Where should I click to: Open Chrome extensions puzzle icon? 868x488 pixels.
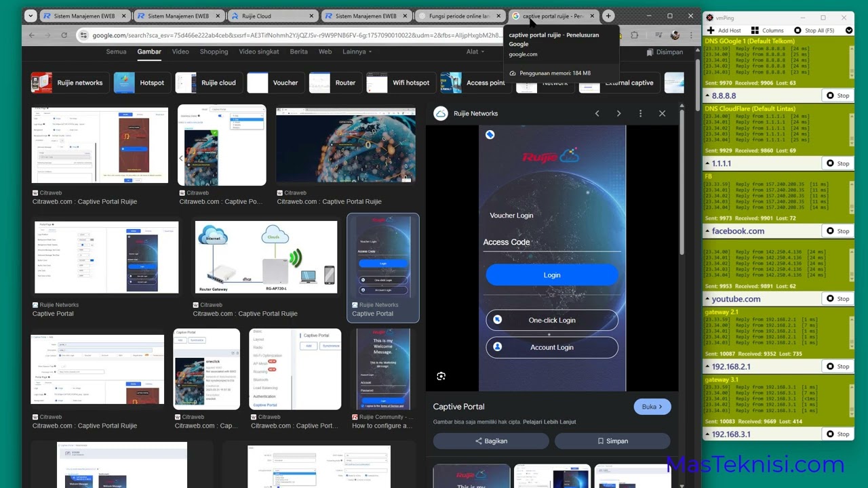click(635, 35)
